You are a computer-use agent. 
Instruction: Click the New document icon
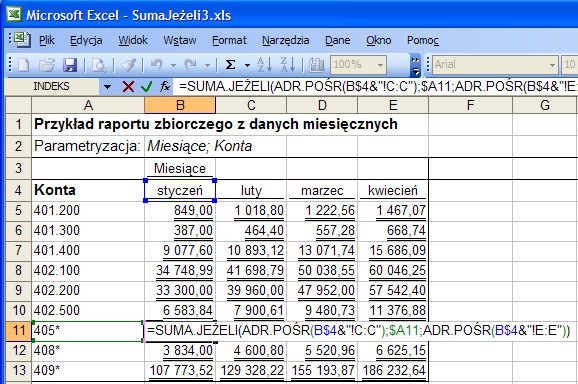24,65
